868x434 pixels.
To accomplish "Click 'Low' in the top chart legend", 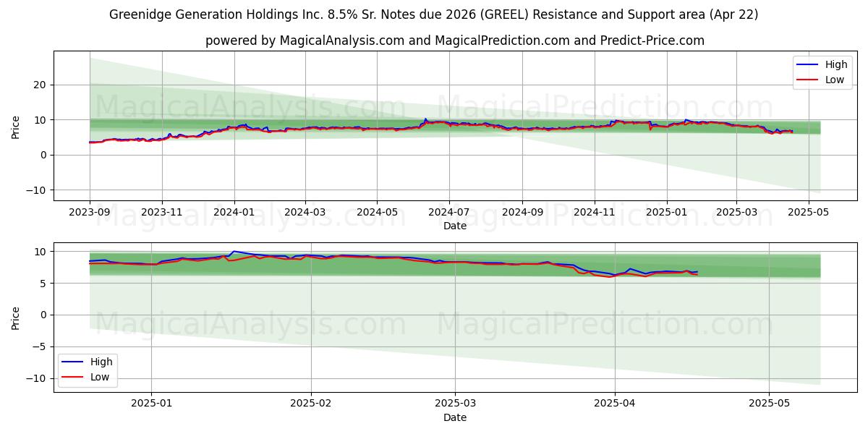I will click(835, 80).
